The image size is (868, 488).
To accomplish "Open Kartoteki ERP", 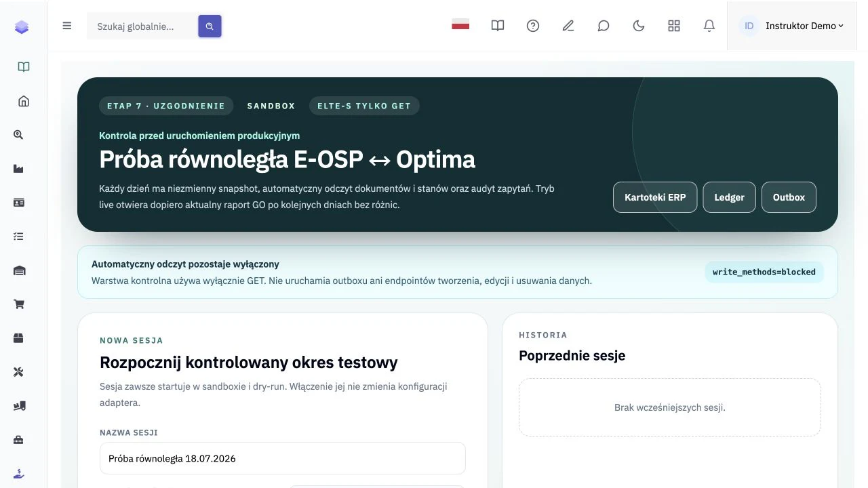I will (655, 197).
